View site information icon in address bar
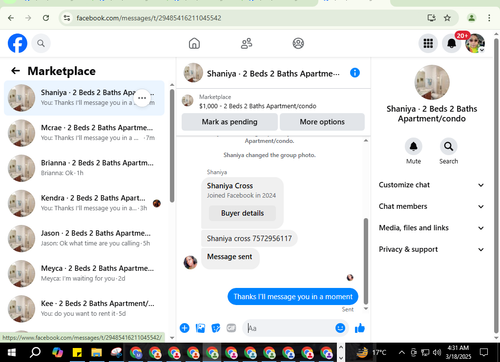The width and height of the screenshot is (500, 362). click(67, 18)
